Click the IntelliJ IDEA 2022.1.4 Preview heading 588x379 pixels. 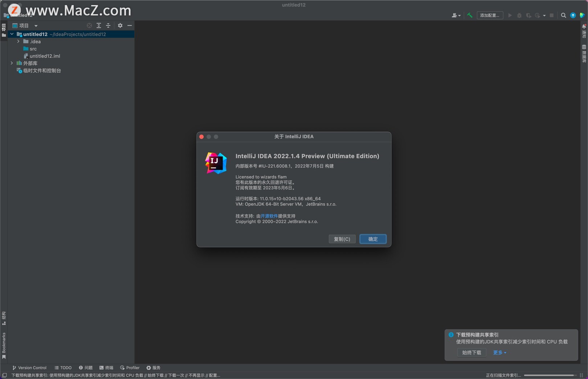coord(307,156)
